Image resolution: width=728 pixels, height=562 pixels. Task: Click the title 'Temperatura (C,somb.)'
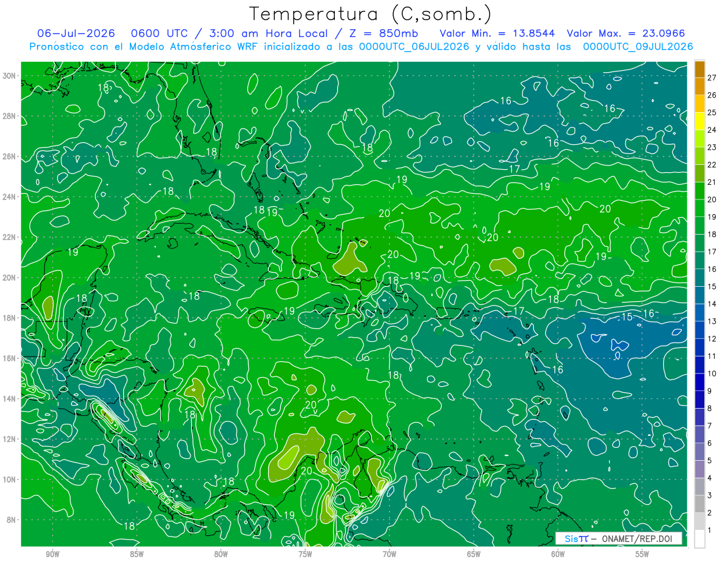click(371, 14)
